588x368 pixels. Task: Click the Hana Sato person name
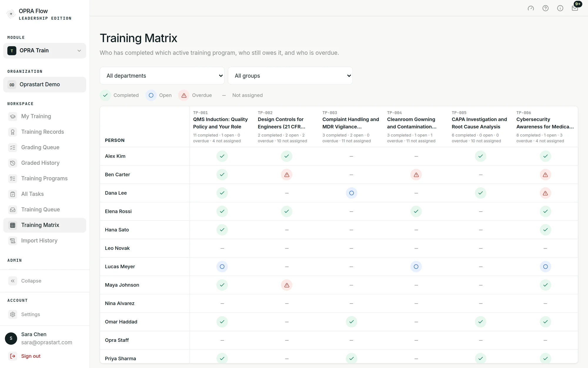click(117, 230)
